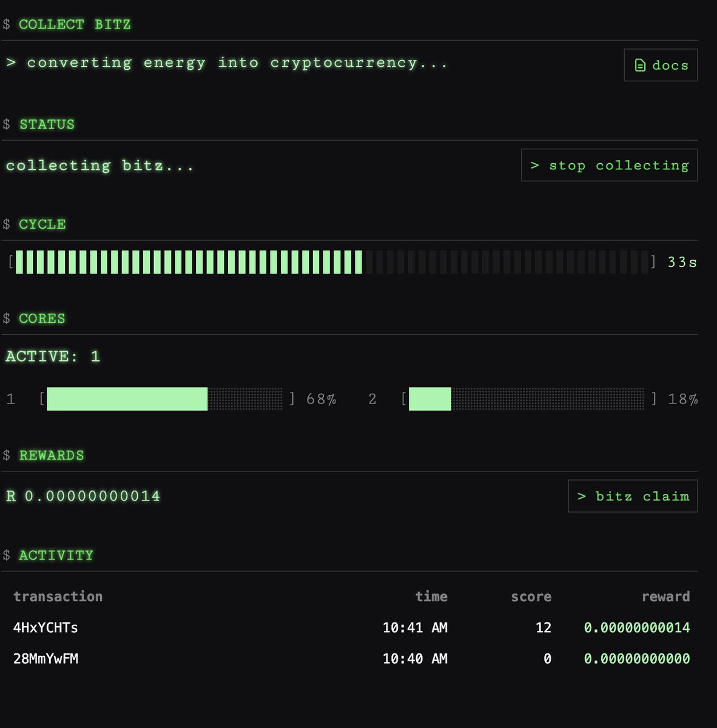
Task: Click the arrow prompt before converting energy text
Action: [x=12, y=62]
